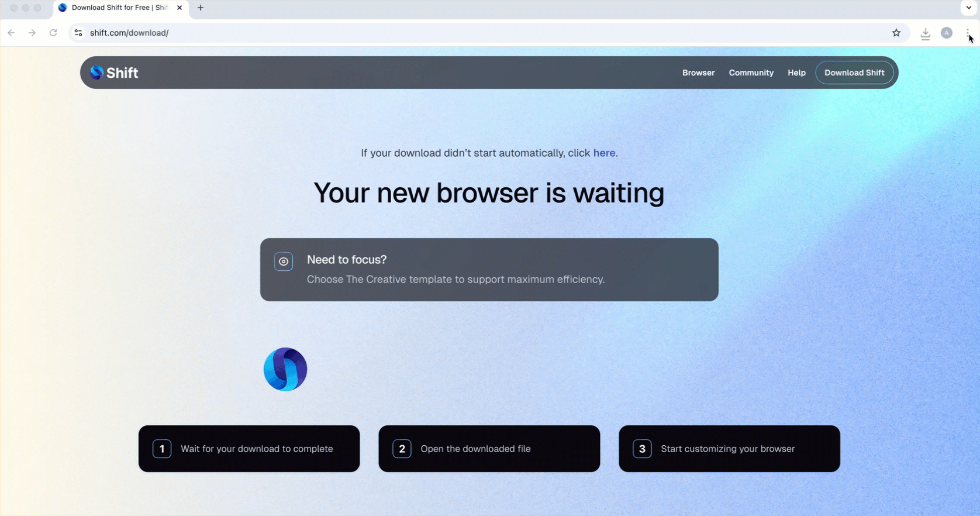This screenshot has width=980, height=516.
Task: Click the 'Need to focus?' card title
Action: pos(347,259)
